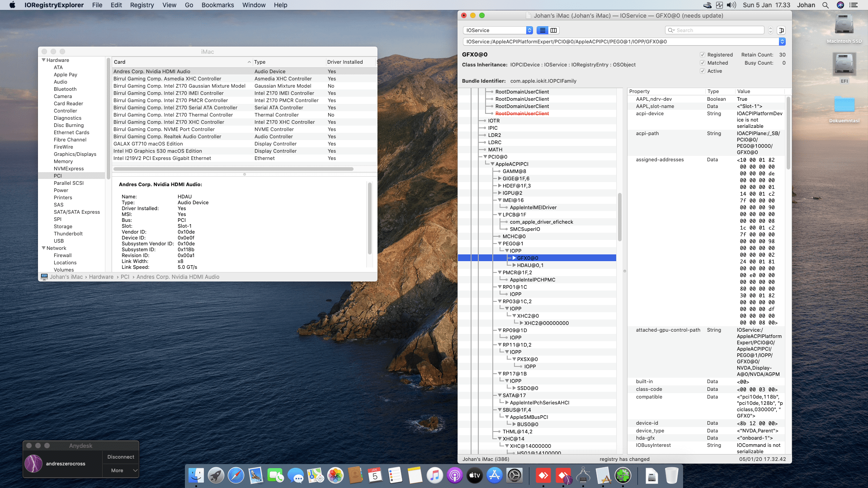The image size is (868, 488).
Task: Collapse the Network section in System Information
Action: tap(44, 248)
